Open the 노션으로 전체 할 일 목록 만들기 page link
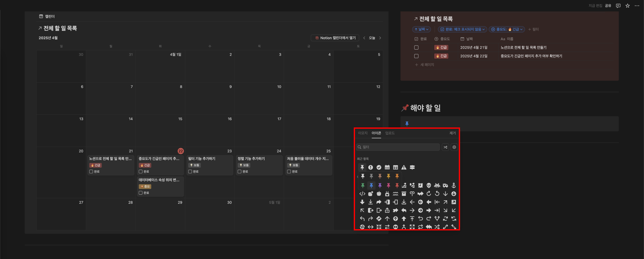 pos(523,47)
